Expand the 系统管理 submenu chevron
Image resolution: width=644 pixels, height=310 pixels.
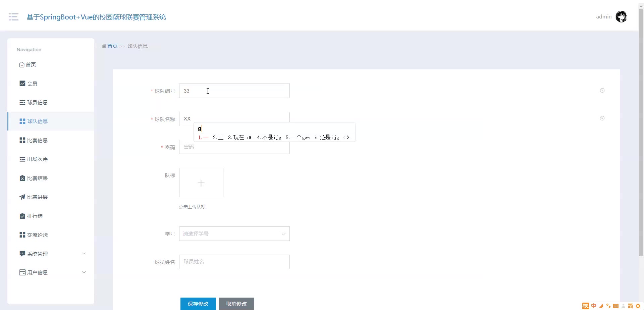point(84,253)
